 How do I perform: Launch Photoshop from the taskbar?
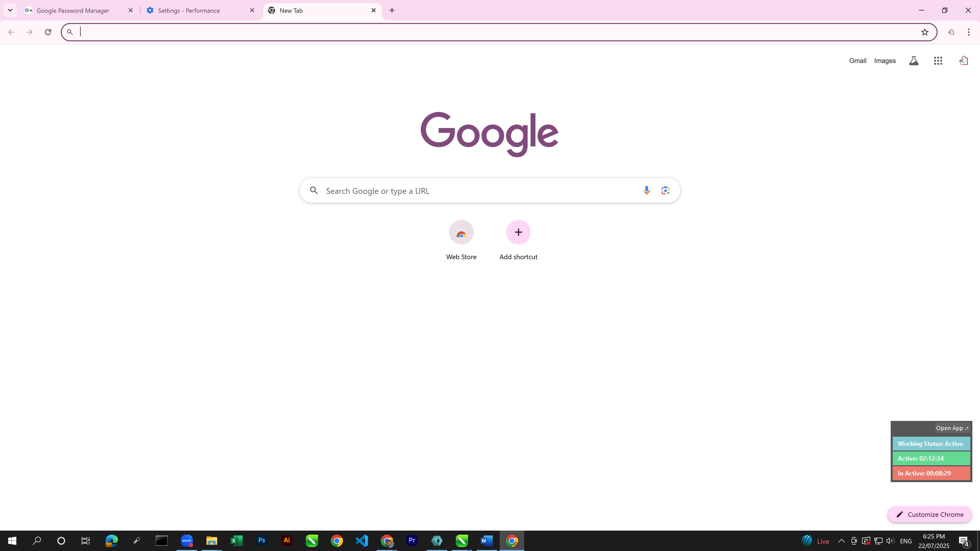click(262, 541)
